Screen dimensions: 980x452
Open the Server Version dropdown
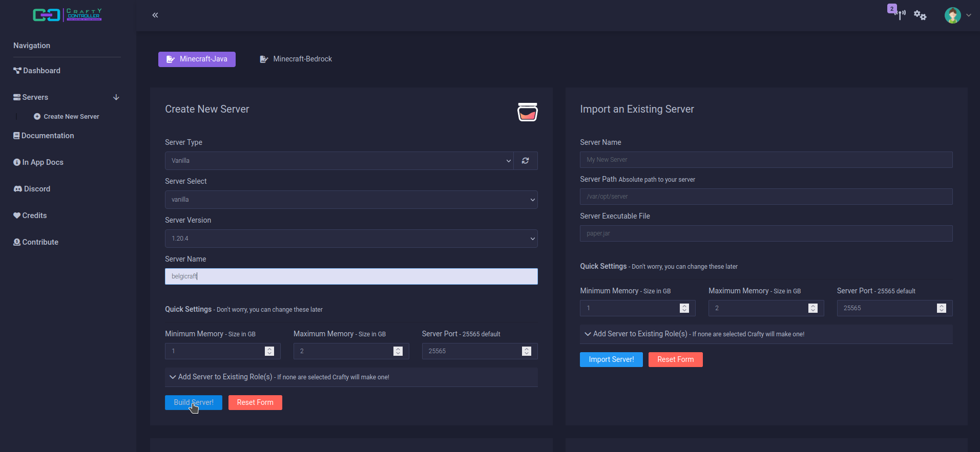click(x=351, y=239)
